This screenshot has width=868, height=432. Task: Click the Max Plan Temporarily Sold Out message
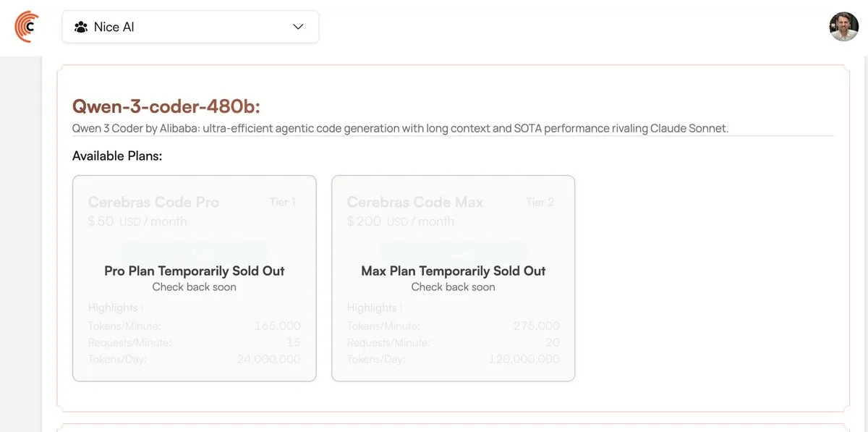453,271
